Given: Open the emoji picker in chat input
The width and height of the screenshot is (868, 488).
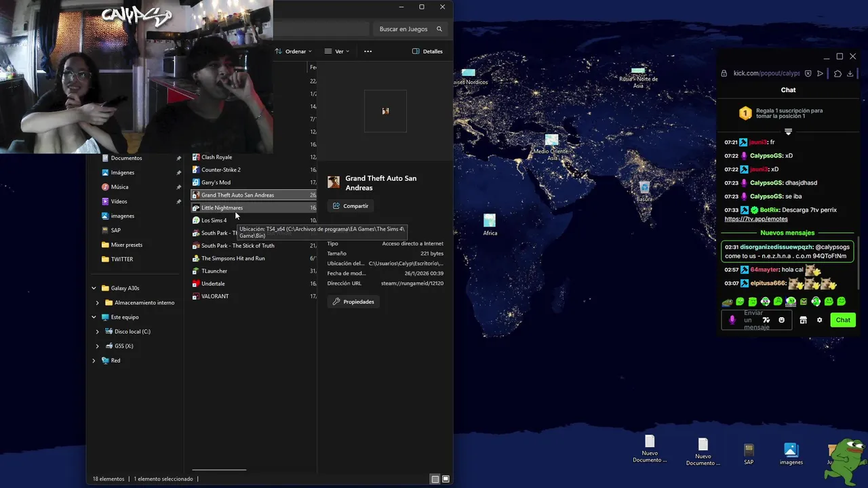Looking at the screenshot, I should pyautogui.click(x=781, y=320).
